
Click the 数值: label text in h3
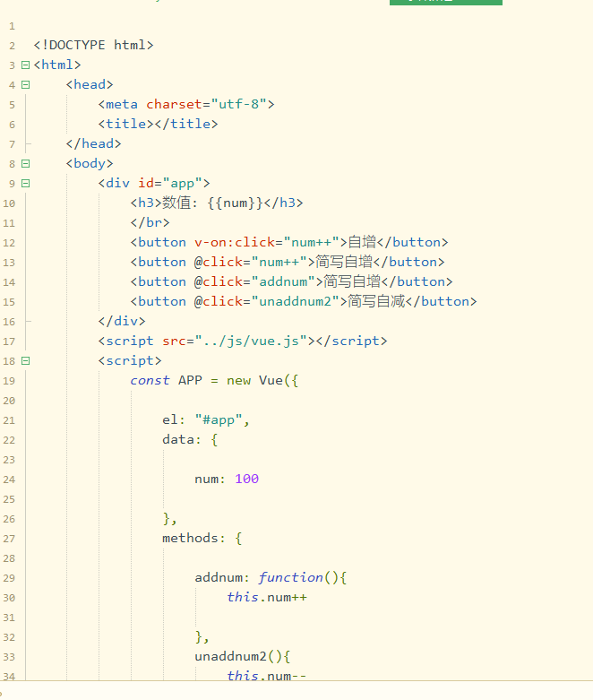pos(179,203)
